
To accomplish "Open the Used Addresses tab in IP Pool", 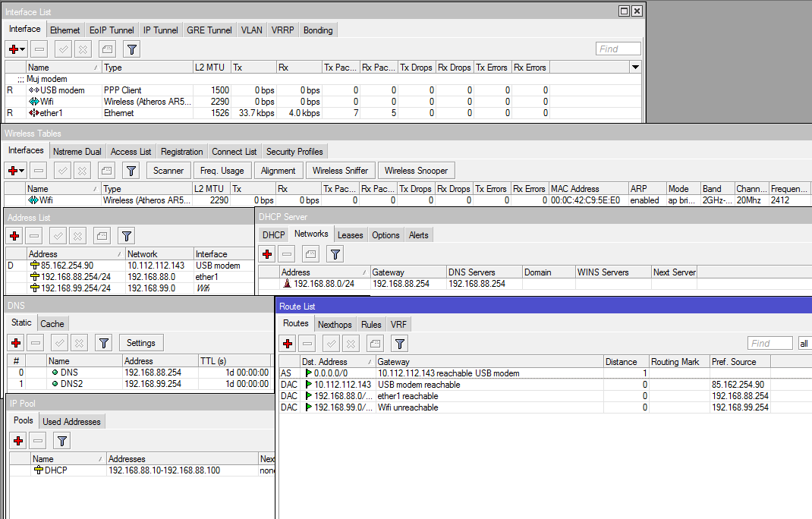I will click(71, 422).
